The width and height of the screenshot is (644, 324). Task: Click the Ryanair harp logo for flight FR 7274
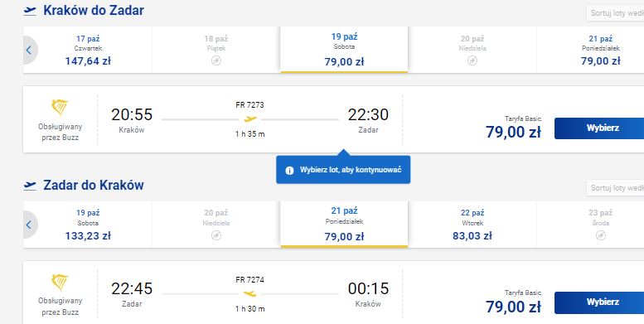click(x=60, y=283)
